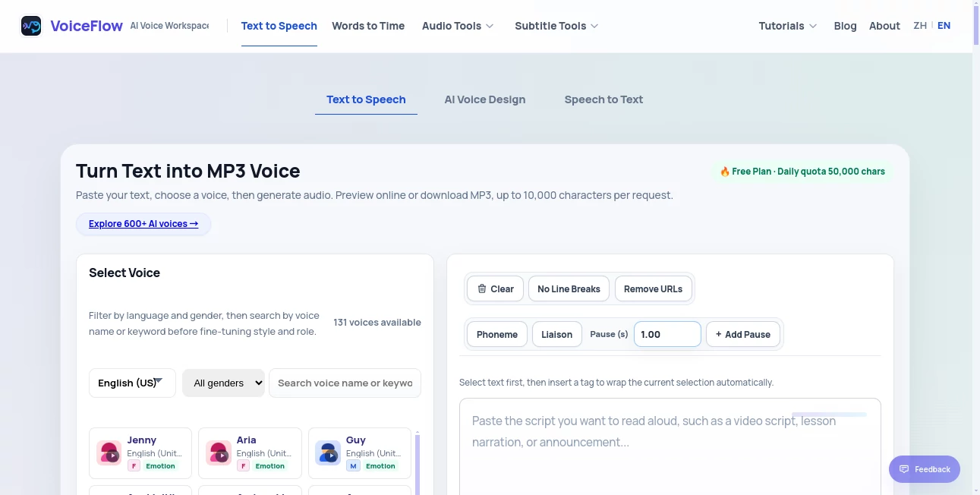This screenshot has height=495, width=980.
Task: Click the Feedback chat icon
Action: [904, 469]
